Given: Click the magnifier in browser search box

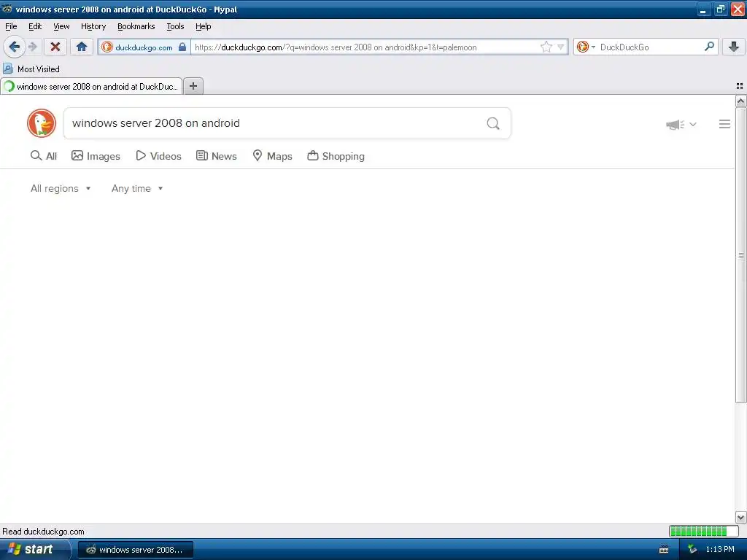Looking at the screenshot, I should pyautogui.click(x=709, y=47).
